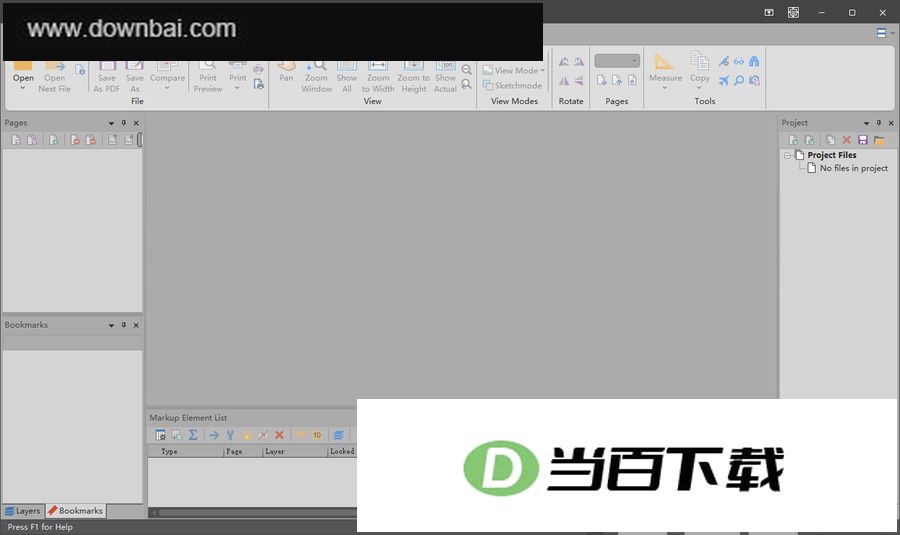Click the Save As button
The height and width of the screenshot is (535, 900).
tap(135, 77)
